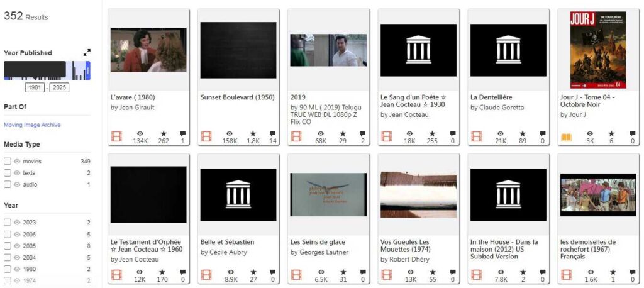This screenshot has height=288, width=644.
Task: Click 'by Cécile Aubry' creator text
Action: (224, 252)
